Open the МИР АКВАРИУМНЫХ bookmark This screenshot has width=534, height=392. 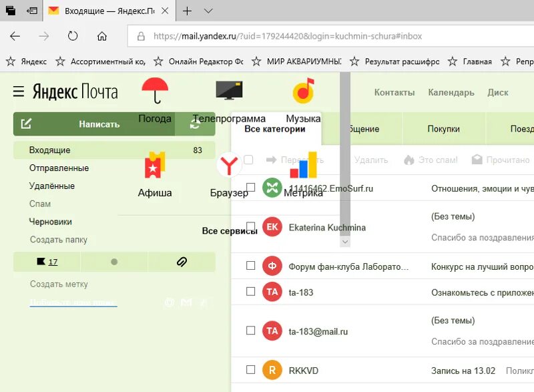[297, 61]
